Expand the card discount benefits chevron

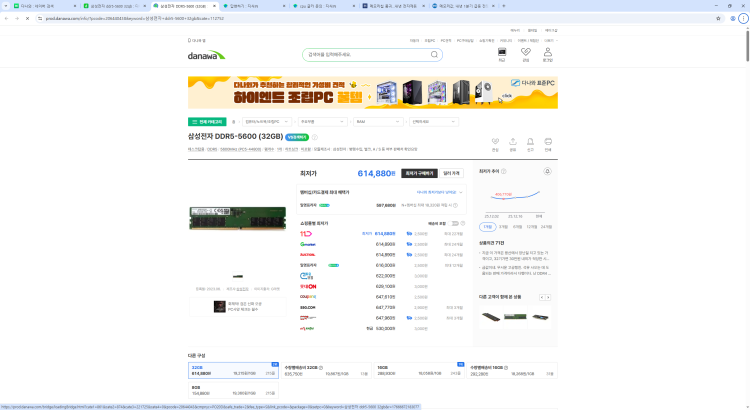(x=461, y=191)
